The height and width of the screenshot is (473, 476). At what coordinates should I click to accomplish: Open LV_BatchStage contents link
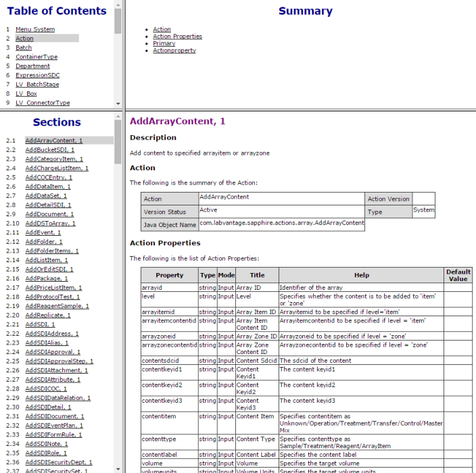point(37,84)
